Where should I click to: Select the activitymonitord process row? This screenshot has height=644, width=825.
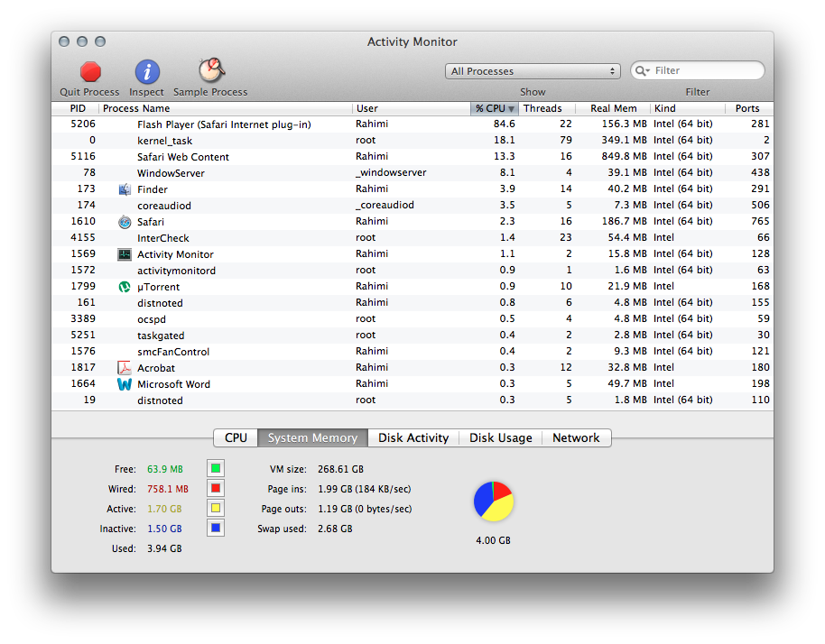[412, 271]
